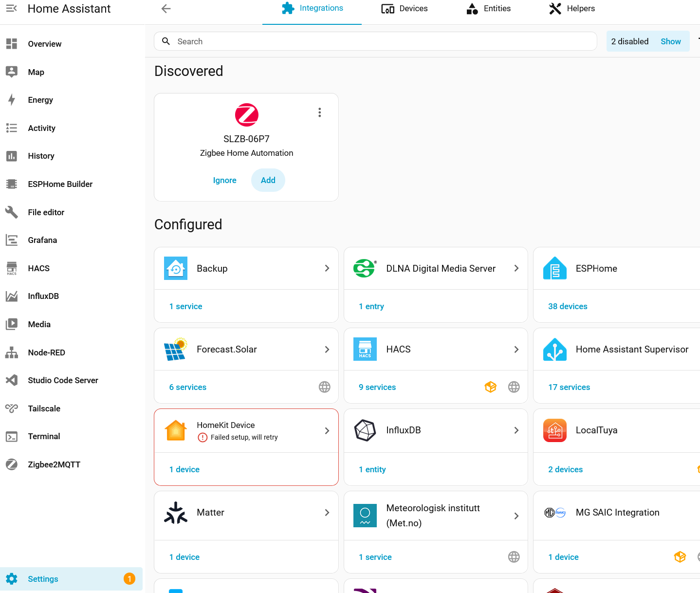The image size is (700, 593).
Task: Click the Settings notification badge
Action: 129,579
